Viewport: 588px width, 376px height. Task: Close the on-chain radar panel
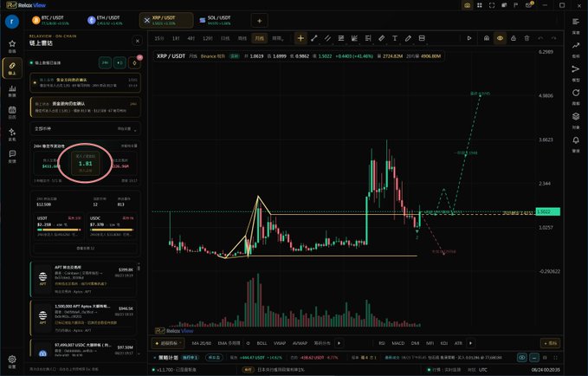(137, 41)
